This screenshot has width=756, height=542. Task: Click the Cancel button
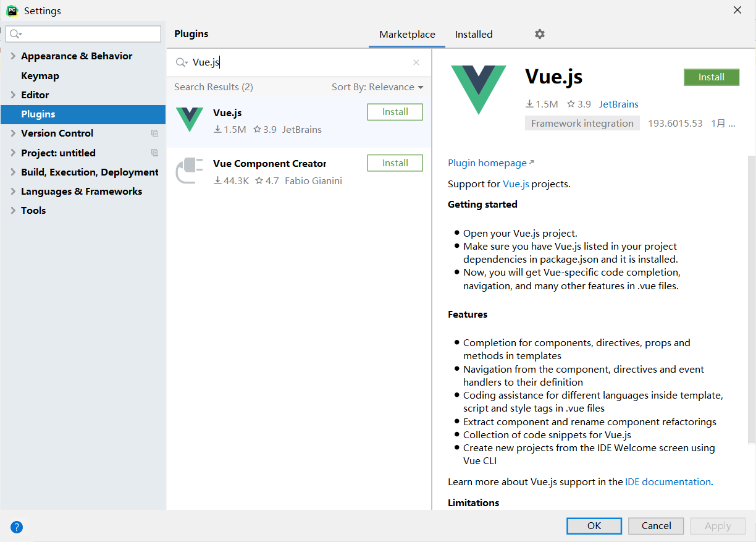pyautogui.click(x=656, y=526)
